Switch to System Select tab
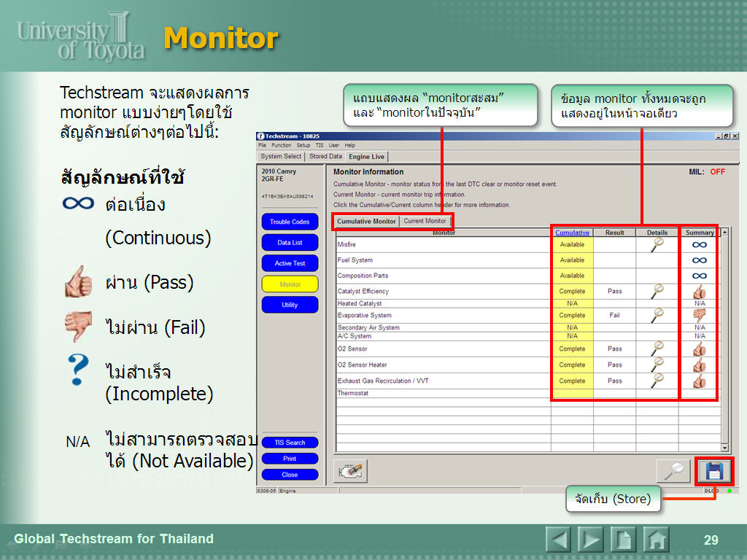 coord(281,156)
